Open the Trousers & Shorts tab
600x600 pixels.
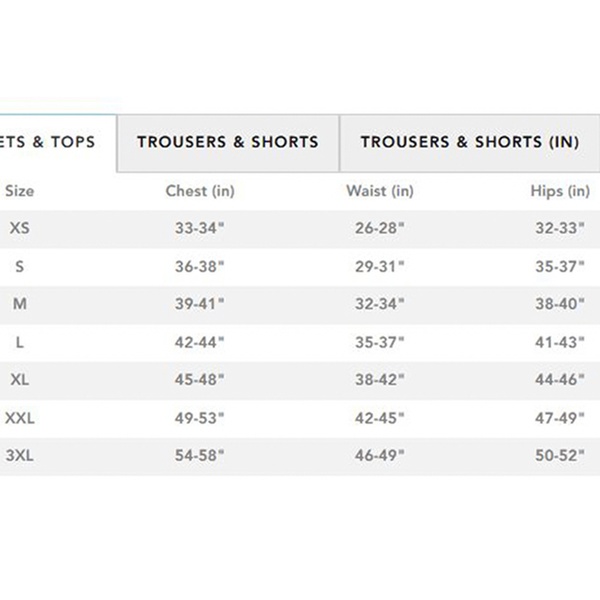coord(228,142)
